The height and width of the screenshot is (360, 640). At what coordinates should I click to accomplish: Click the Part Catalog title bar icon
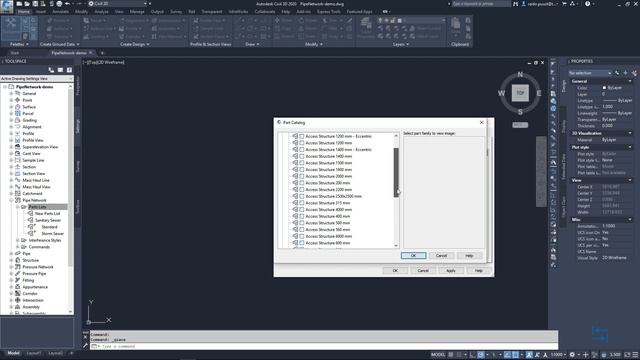click(x=279, y=122)
